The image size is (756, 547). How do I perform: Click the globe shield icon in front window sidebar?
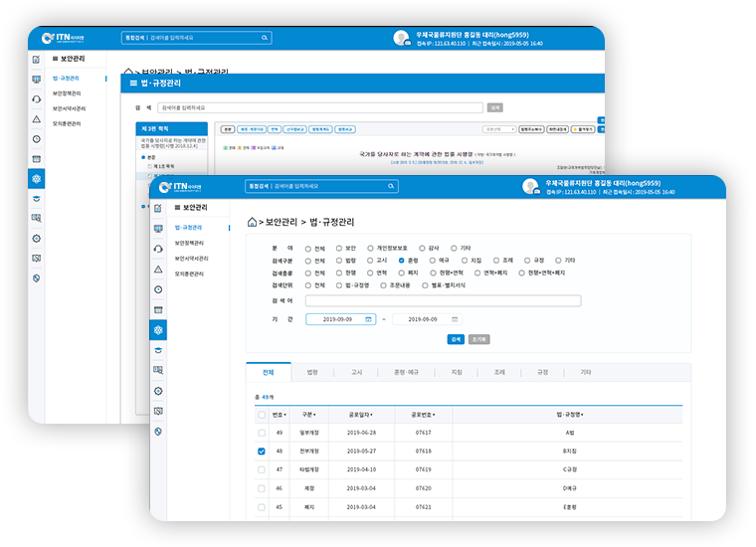[x=158, y=432]
